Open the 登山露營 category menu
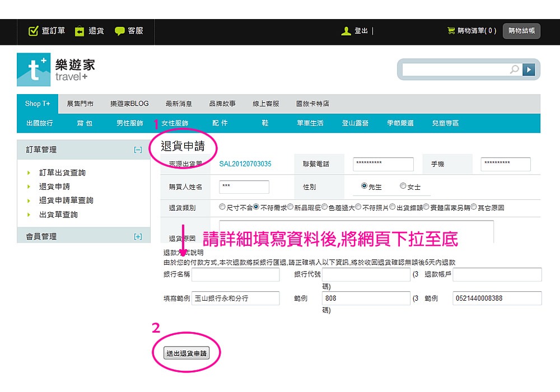The height and width of the screenshot is (392, 560). coord(355,123)
